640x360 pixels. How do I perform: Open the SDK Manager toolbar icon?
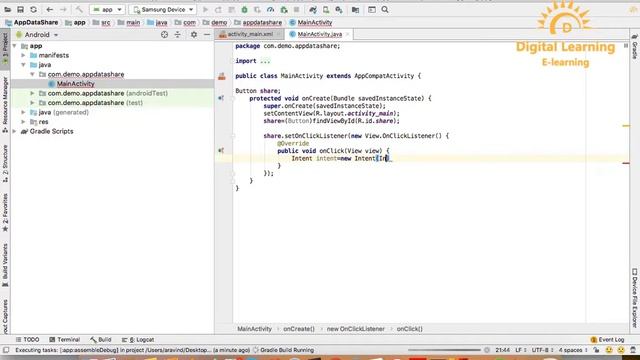click(339, 9)
